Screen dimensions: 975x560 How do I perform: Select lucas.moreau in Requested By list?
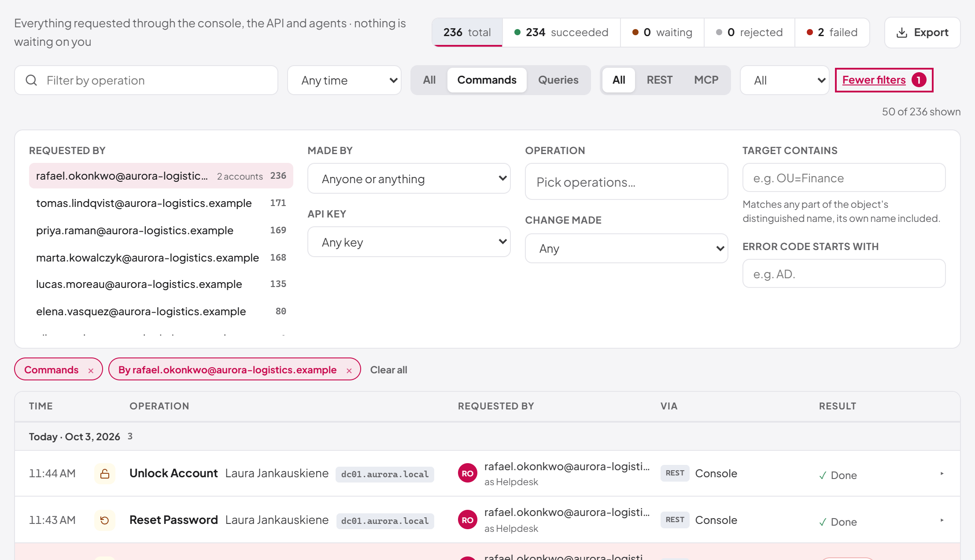point(161,284)
